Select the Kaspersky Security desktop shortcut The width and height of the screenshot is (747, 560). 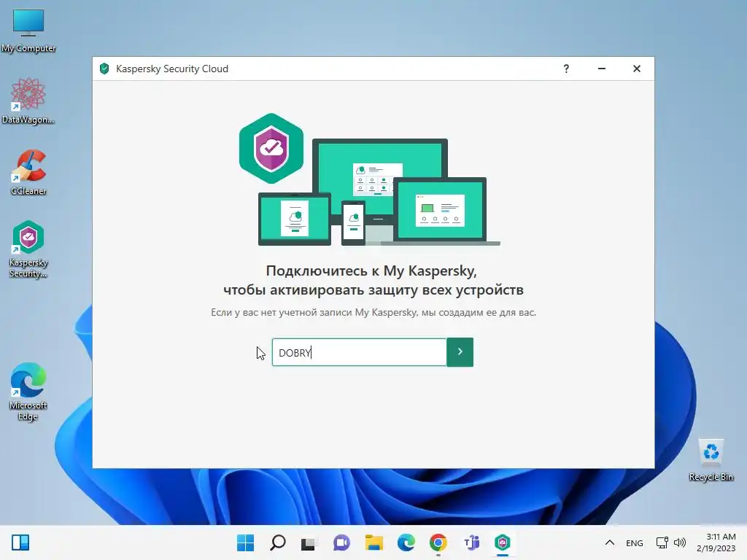28,249
